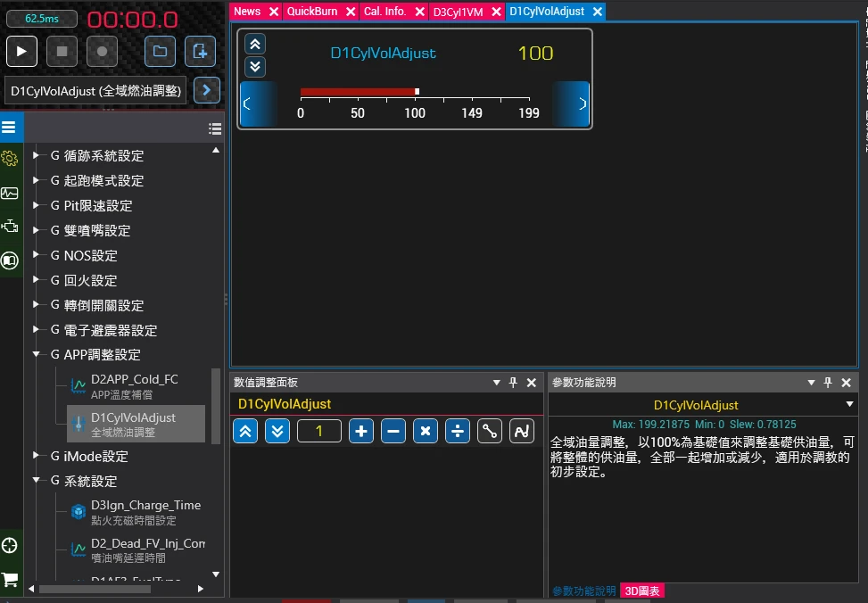Open the waveform monitor icon in the sidebar

[10, 194]
